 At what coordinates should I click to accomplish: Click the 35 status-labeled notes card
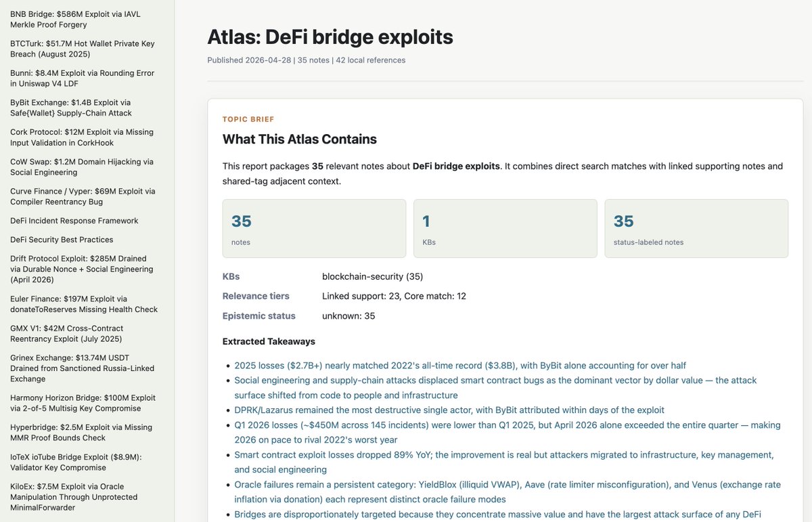pos(696,228)
